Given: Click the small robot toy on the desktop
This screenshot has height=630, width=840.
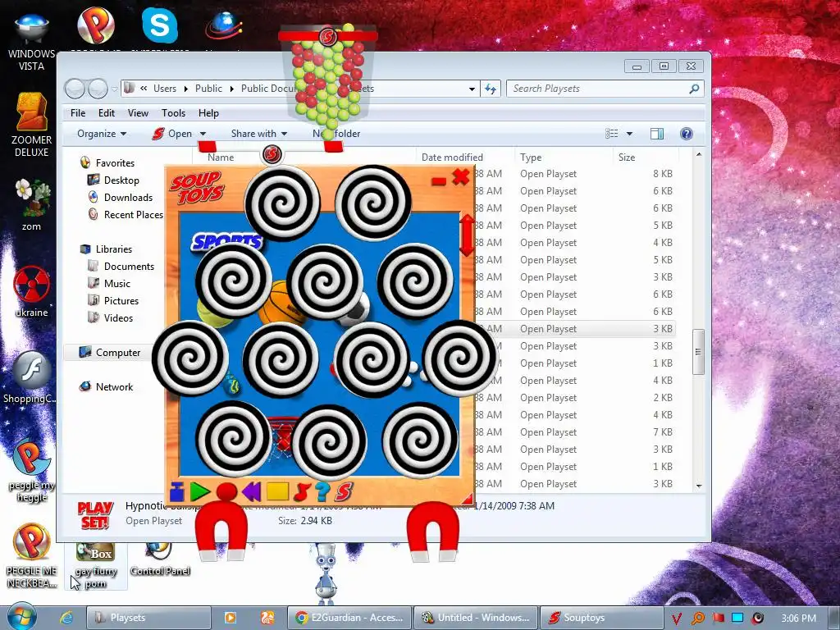Looking at the screenshot, I should (x=326, y=574).
